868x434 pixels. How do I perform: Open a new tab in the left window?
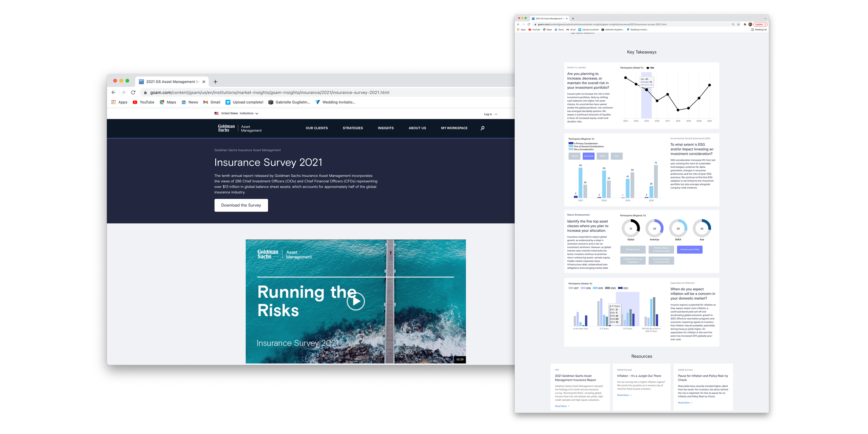click(x=215, y=82)
